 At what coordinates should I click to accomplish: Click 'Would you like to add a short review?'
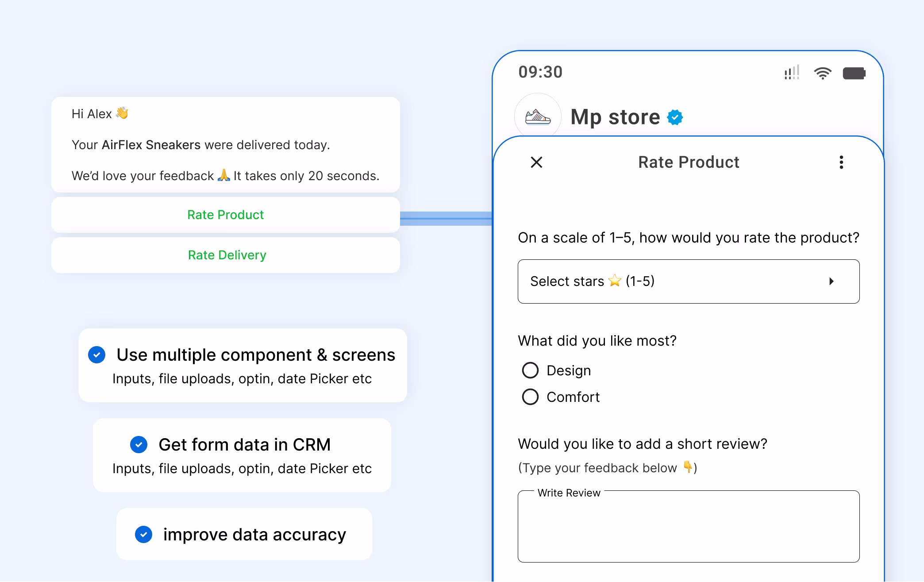(x=643, y=444)
